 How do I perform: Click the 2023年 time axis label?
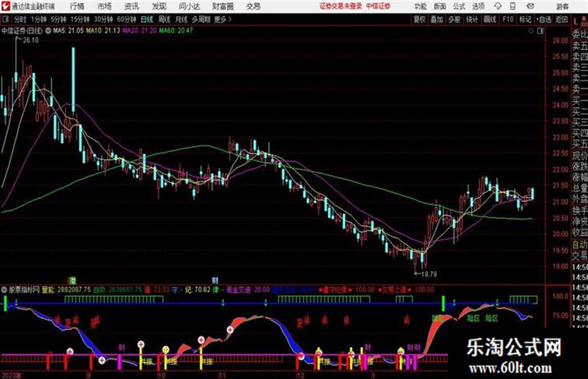click(11, 375)
